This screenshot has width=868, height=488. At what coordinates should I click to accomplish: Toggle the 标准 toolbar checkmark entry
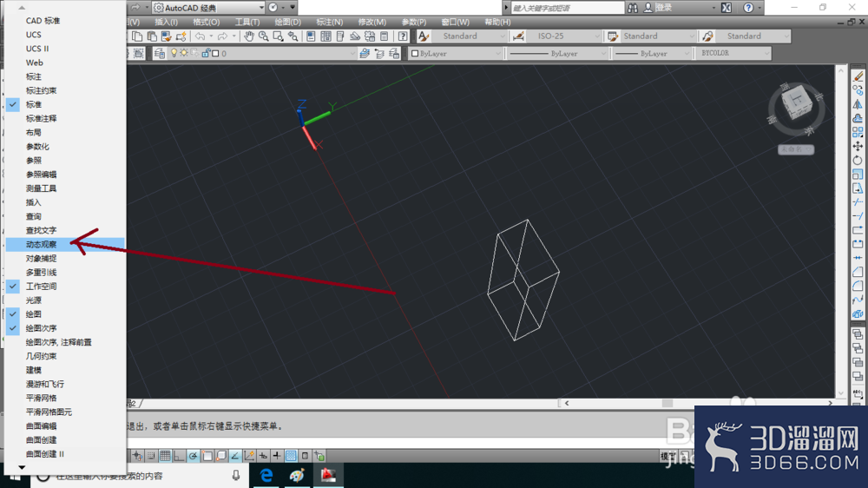(x=65, y=105)
